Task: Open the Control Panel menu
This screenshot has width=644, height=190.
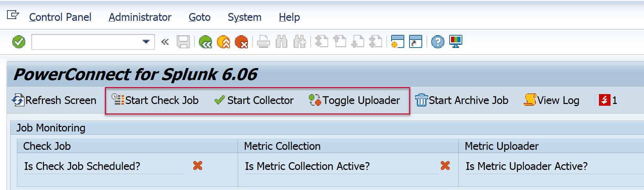Action: tap(60, 17)
